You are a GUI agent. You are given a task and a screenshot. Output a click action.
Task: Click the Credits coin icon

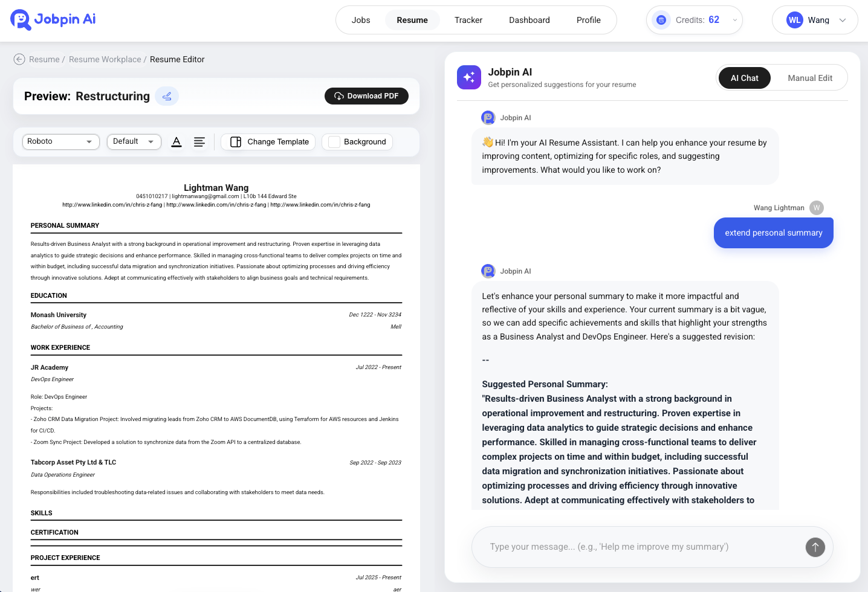click(661, 19)
